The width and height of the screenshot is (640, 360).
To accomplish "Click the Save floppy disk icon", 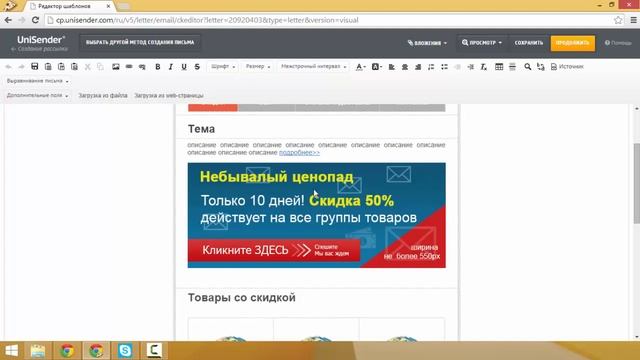I will coord(35,67).
